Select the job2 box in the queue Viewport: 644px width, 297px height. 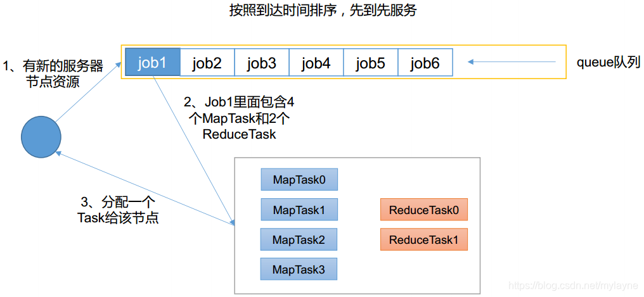click(207, 62)
